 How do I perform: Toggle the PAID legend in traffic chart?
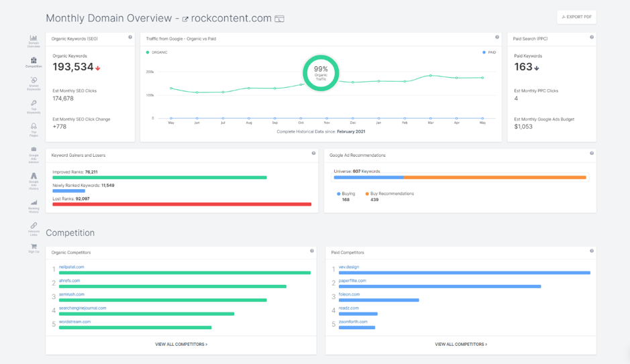[x=489, y=52]
